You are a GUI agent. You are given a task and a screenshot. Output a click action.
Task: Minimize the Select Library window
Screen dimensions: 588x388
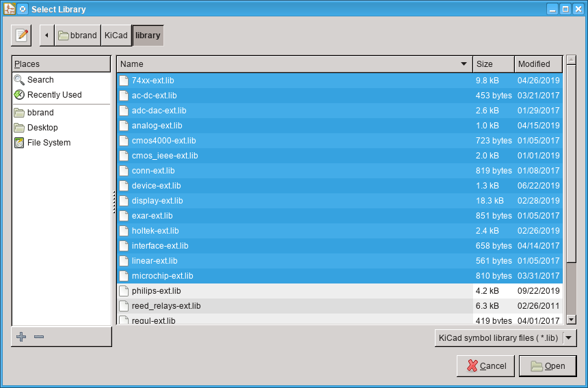click(x=552, y=9)
